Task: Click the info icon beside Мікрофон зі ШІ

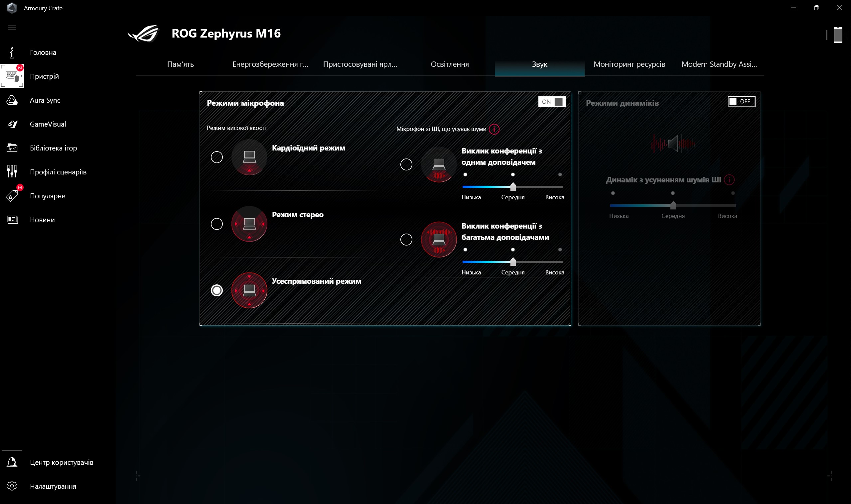Action: click(494, 129)
